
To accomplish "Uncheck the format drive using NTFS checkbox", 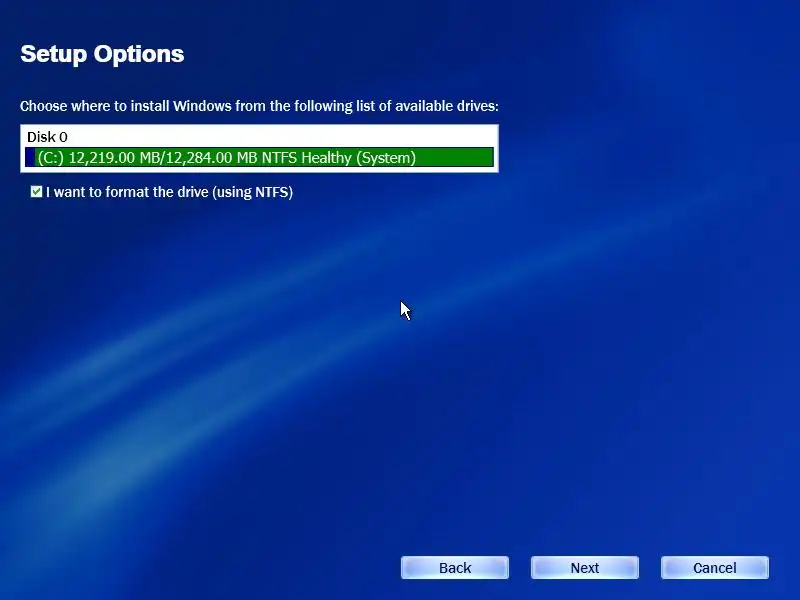I will [36, 192].
